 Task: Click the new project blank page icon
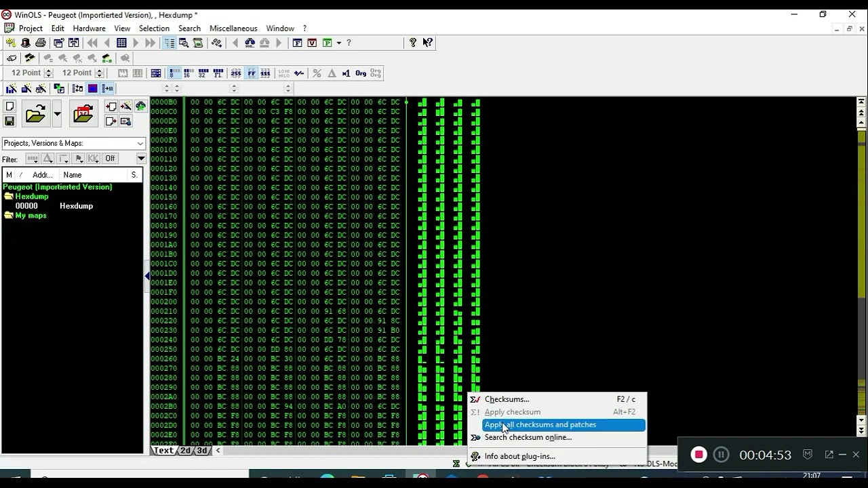[9, 106]
